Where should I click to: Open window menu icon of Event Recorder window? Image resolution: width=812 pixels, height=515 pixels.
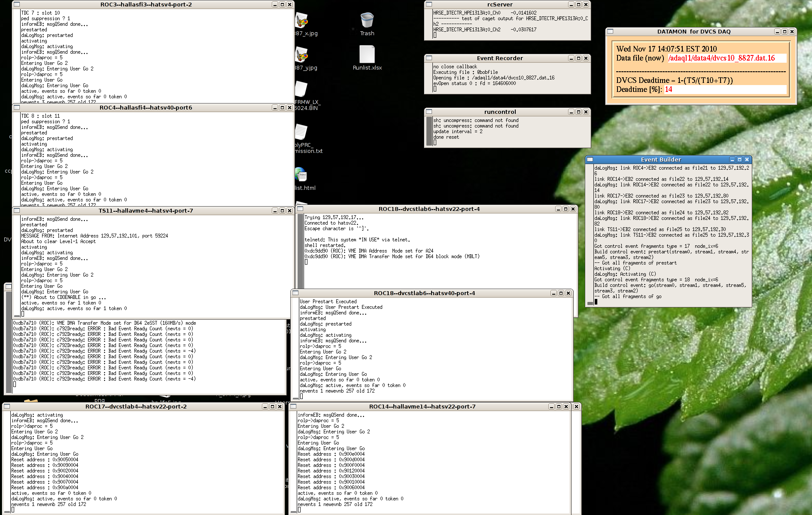429,58
